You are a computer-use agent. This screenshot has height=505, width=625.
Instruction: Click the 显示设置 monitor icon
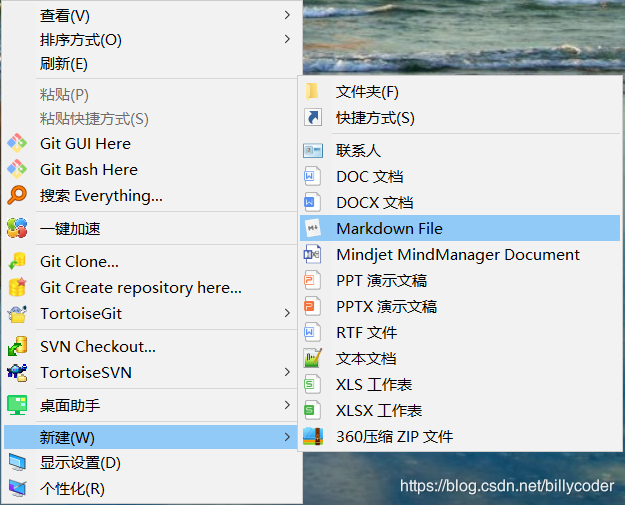tap(17, 462)
